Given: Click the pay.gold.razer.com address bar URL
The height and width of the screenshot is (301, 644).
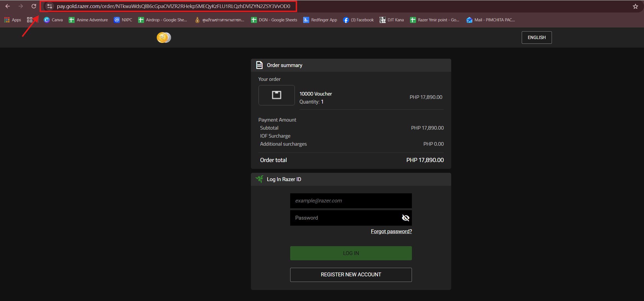Looking at the screenshot, I should click(x=173, y=6).
